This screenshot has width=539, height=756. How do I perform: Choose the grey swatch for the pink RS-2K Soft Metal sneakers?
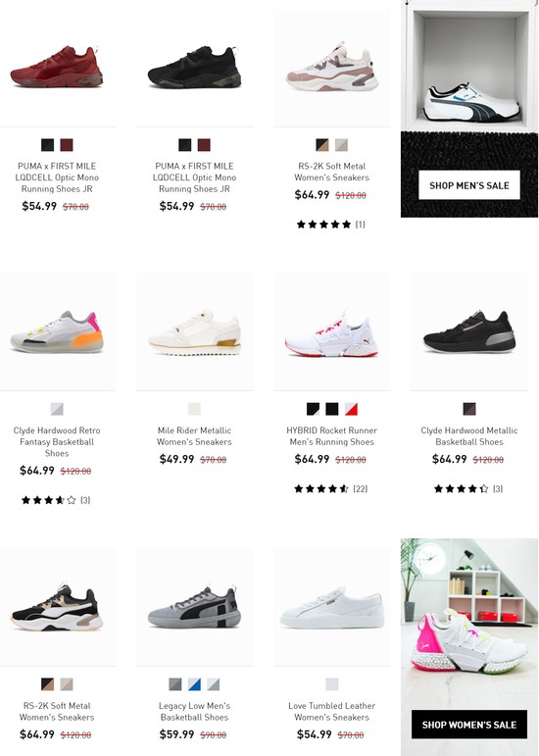341,145
